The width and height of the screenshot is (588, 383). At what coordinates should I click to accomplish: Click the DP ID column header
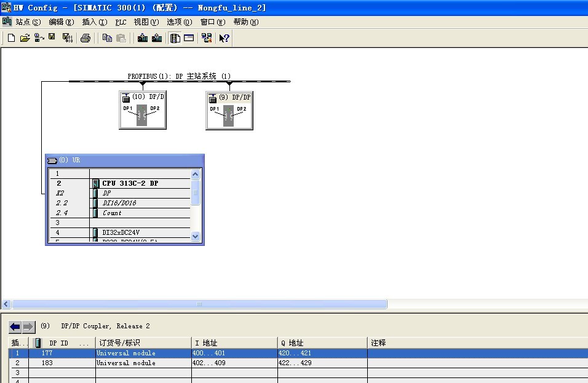pos(62,343)
